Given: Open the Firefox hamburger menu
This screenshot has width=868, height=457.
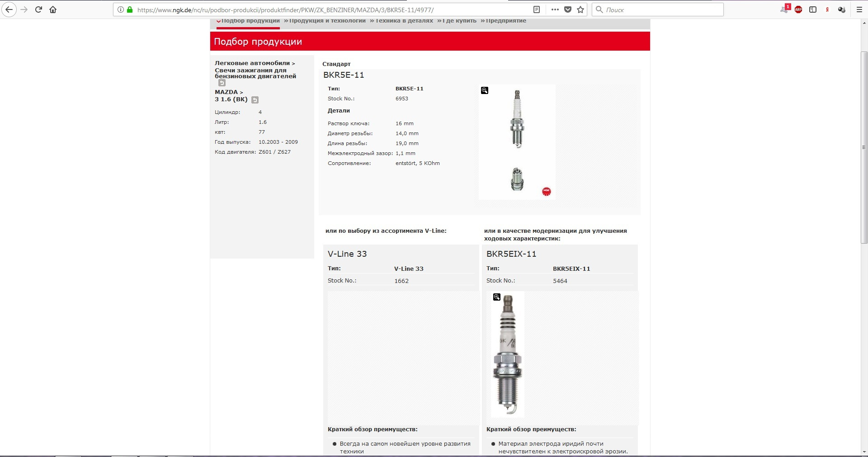Looking at the screenshot, I should pyautogui.click(x=859, y=9).
